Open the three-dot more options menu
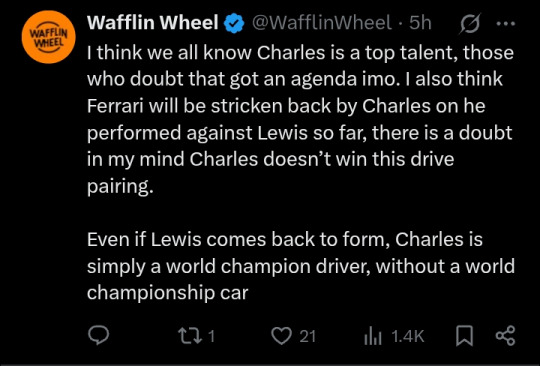This screenshot has height=366, width=540. click(x=506, y=24)
